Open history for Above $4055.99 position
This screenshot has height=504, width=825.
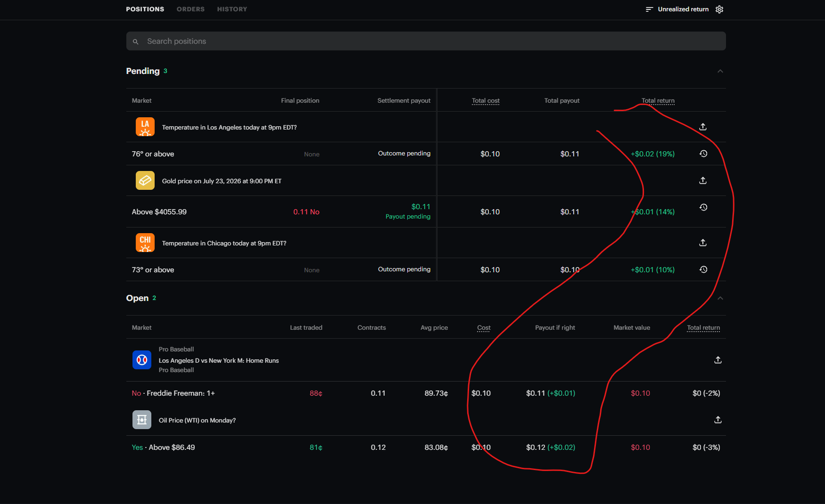[703, 207]
